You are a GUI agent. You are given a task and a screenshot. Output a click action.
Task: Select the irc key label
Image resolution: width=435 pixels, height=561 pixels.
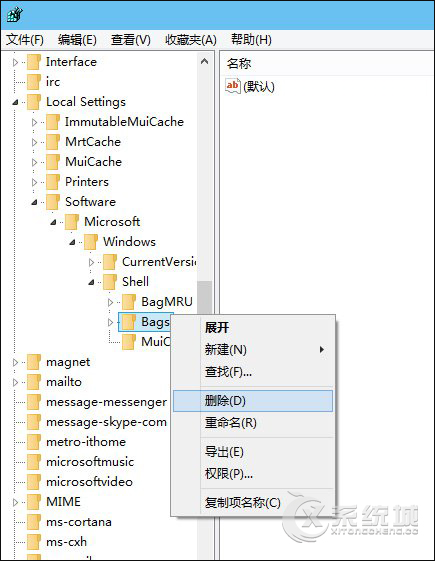click(x=53, y=82)
